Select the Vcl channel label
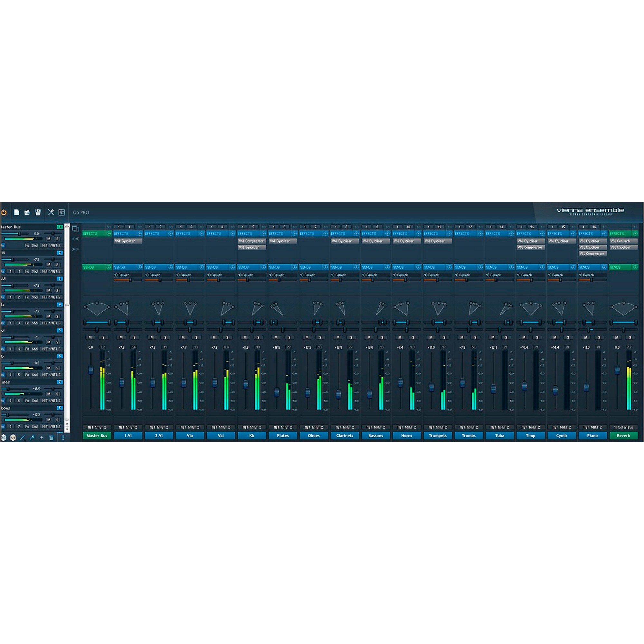The height and width of the screenshot is (644, 644). point(221,435)
